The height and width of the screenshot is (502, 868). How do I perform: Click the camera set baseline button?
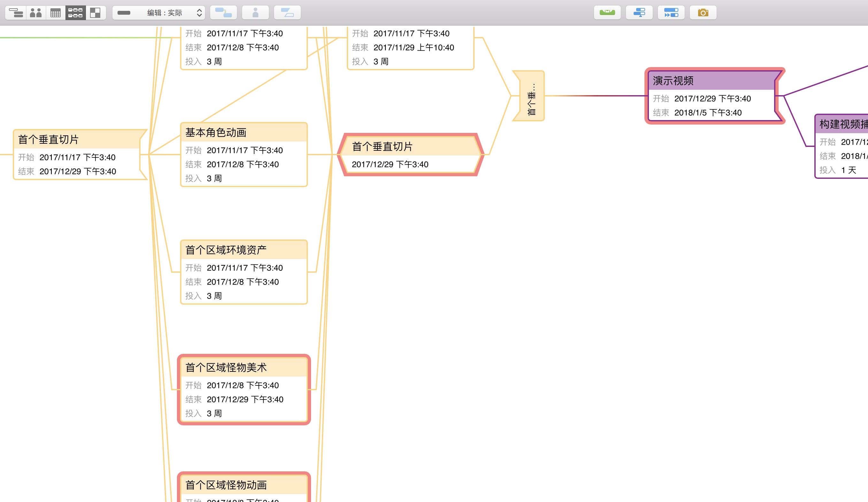point(703,13)
